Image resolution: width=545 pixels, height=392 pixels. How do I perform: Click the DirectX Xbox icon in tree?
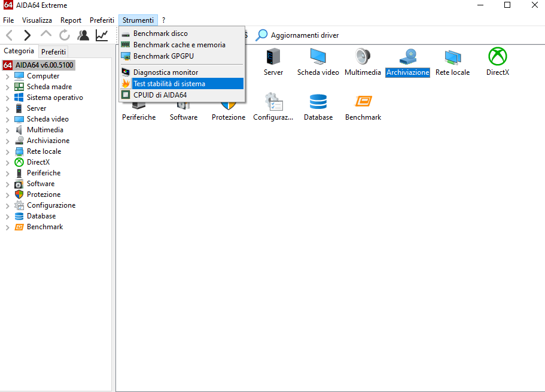19,162
